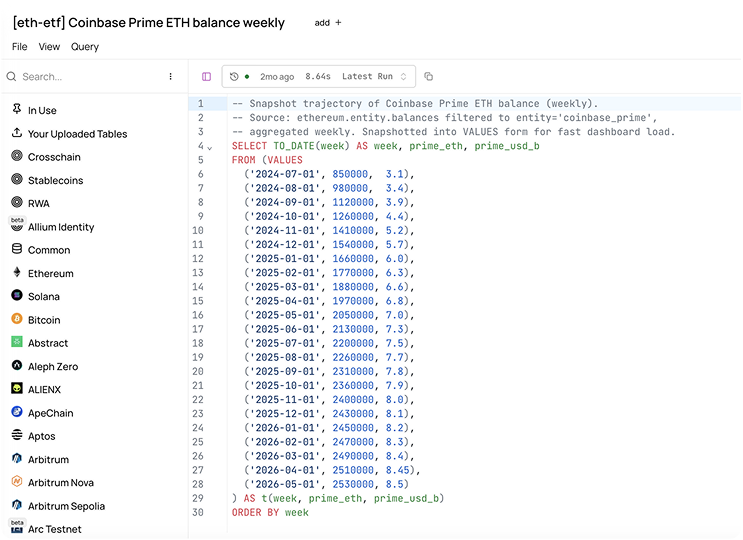This screenshot has height=540, width=743.
Task: Click the 8.64s run duration
Action: click(x=317, y=76)
